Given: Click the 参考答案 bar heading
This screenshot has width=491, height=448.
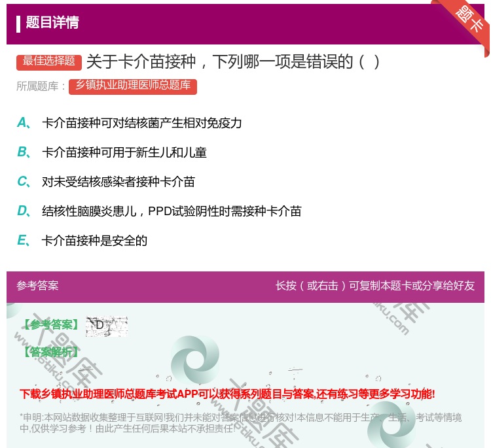Looking at the screenshot, I should pos(37,286).
